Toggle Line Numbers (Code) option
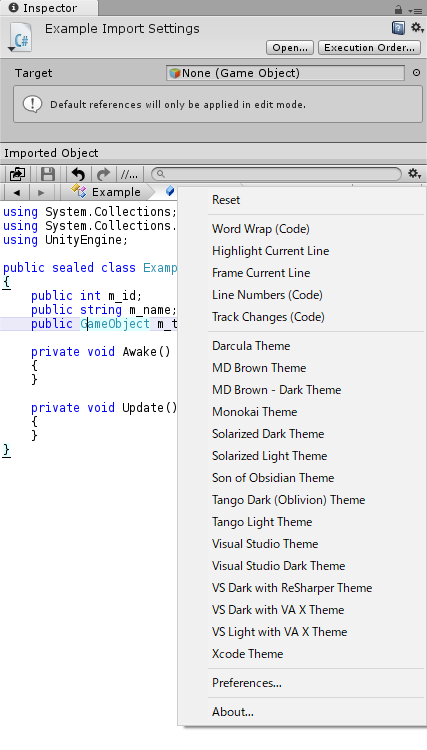The height and width of the screenshot is (750, 427). coord(267,295)
